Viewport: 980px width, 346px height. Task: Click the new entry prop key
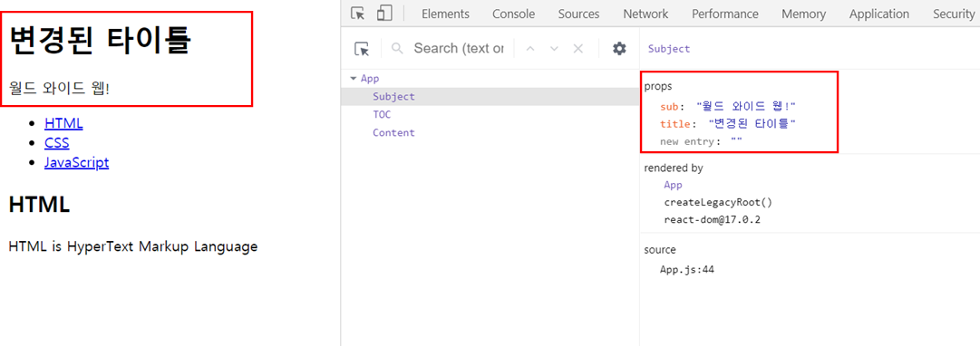point(687,142)
